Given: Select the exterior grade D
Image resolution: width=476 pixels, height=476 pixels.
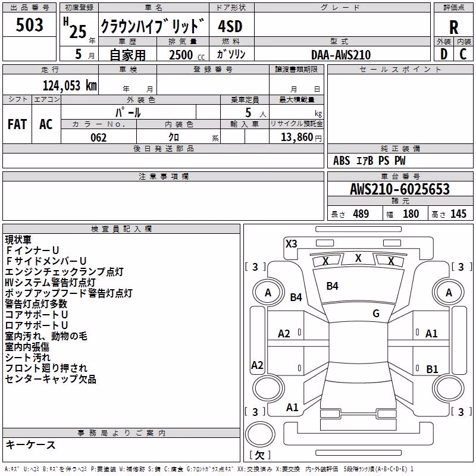Looking at the screenshot, I should point(444,54).
